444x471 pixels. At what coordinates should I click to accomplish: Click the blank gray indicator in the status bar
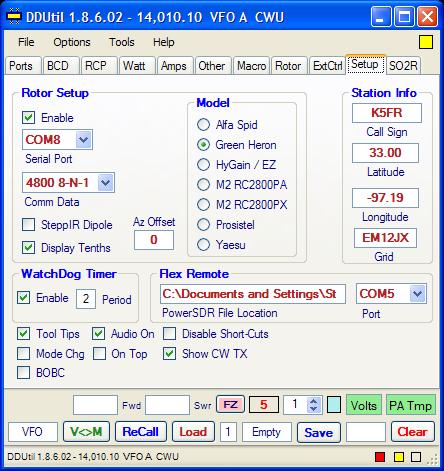pyautogui.click(x=416, y=457)
